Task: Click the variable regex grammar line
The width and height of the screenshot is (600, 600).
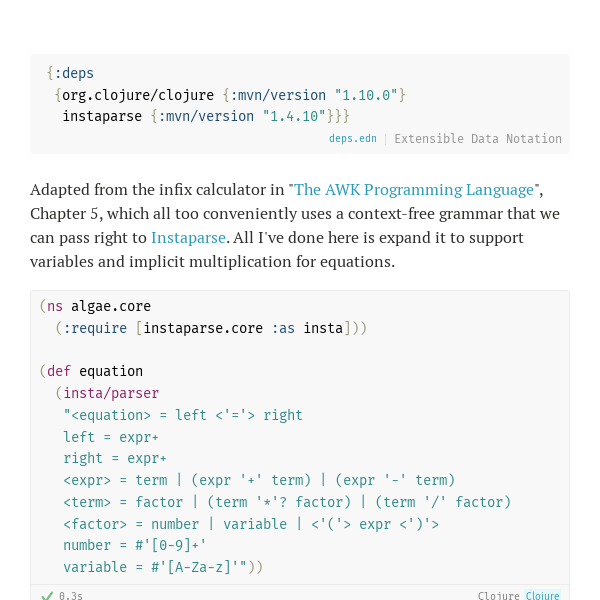Action: 155,567
